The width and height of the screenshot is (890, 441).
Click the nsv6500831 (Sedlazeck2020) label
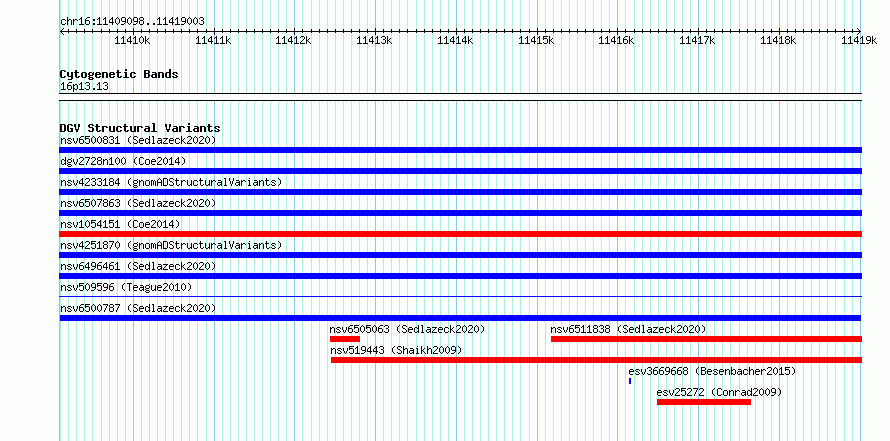pos(138,140)
